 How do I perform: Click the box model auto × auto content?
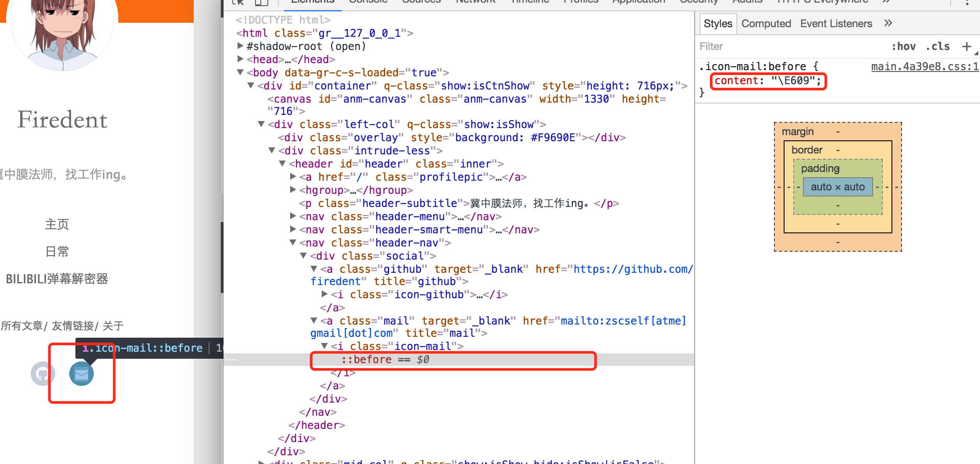click(837, 187)
